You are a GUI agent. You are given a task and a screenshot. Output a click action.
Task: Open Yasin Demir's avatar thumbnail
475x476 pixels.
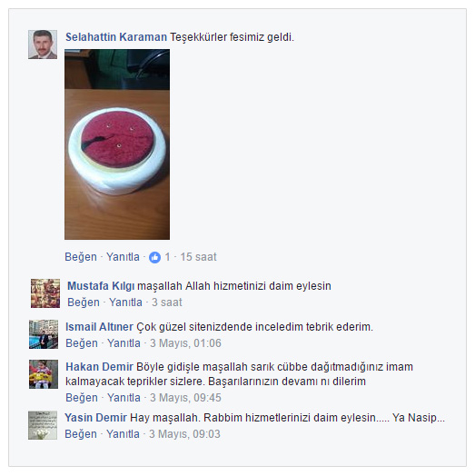click(43, 425)
